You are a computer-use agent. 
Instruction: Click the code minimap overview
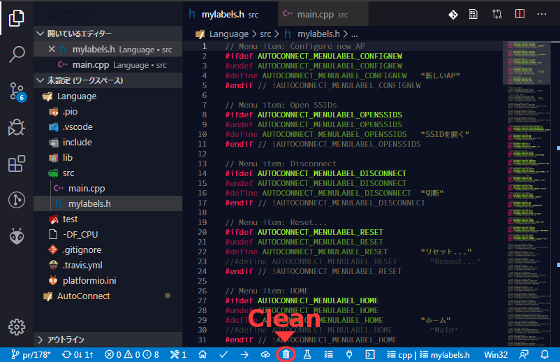pos(528,193)
